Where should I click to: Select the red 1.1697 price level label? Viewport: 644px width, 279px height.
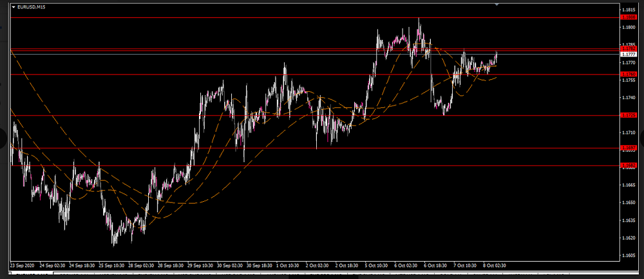coord(629,148)
